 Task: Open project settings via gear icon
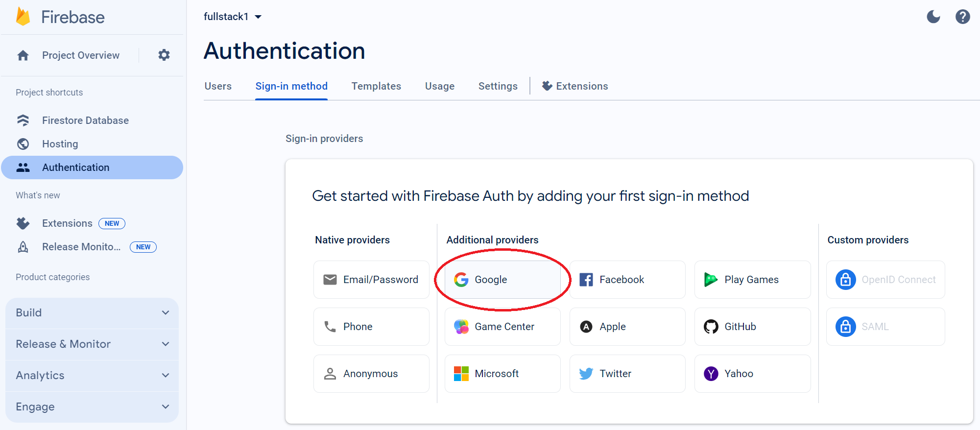[164, 55]
